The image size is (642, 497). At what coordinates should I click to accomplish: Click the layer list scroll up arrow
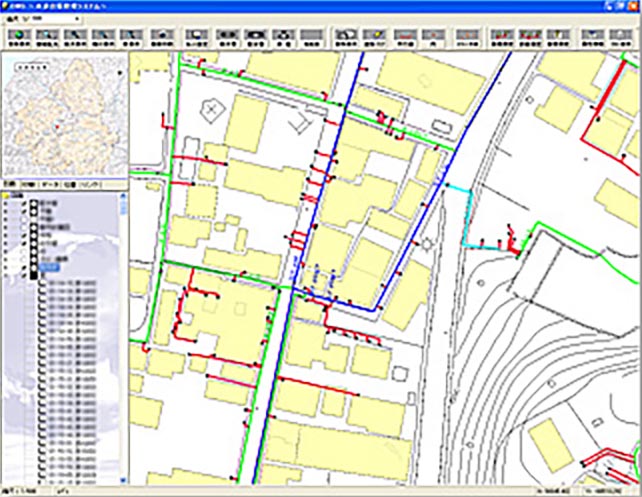tap(123, 196)
